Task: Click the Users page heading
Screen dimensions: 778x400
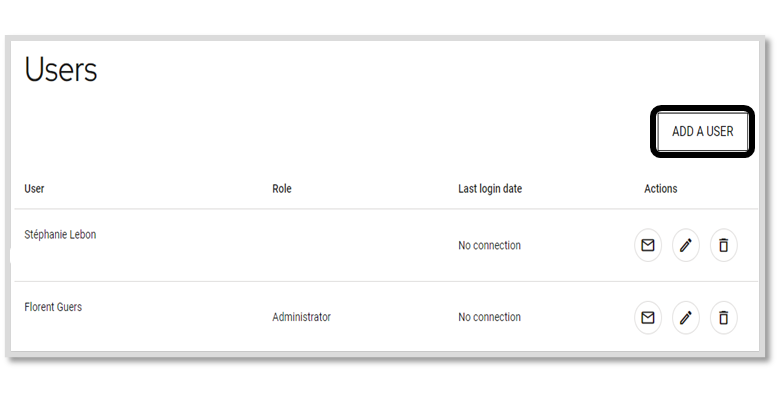Action: tap(61, 69)
